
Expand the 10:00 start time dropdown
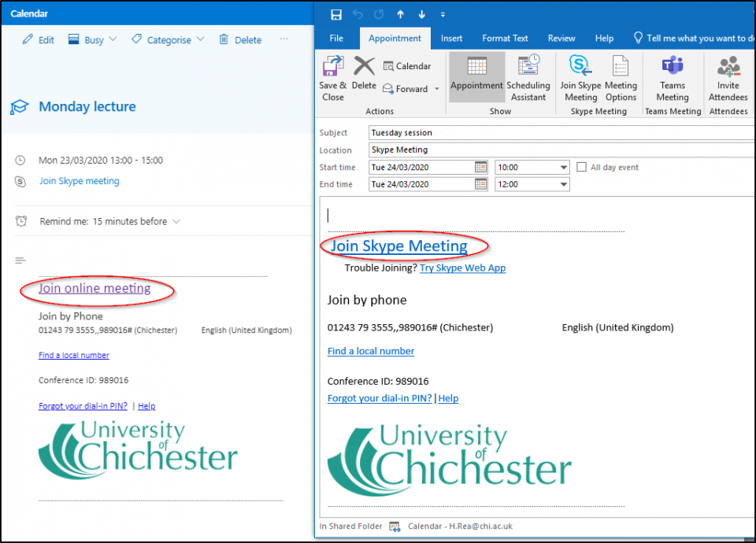pyautogui.click(x=563, y=168)
